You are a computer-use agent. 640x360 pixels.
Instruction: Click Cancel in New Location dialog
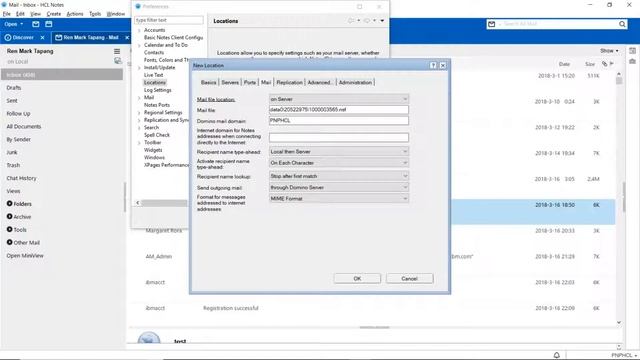click(409, 278)
